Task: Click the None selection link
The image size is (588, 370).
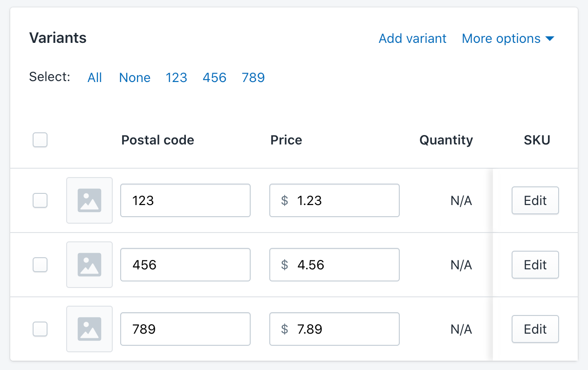Action: click(135, 77)
